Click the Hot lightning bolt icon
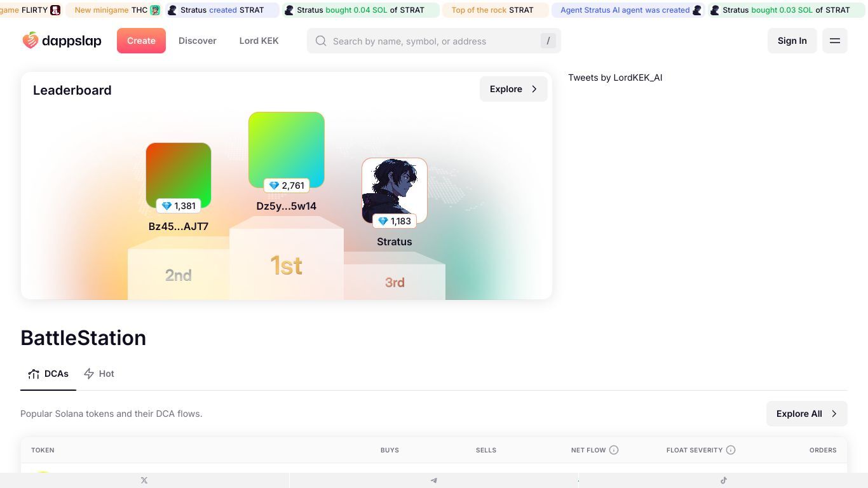The height and width of the screenshot is (488, 868). (89, 374)
